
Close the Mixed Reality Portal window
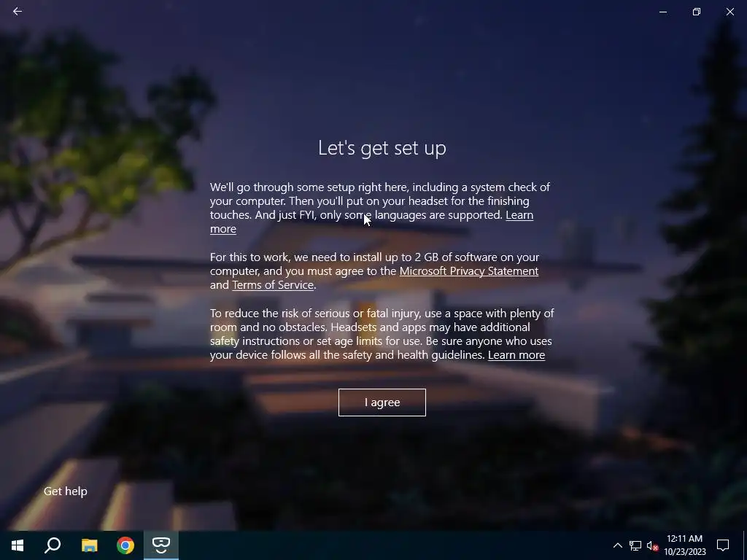click(729, 12)
